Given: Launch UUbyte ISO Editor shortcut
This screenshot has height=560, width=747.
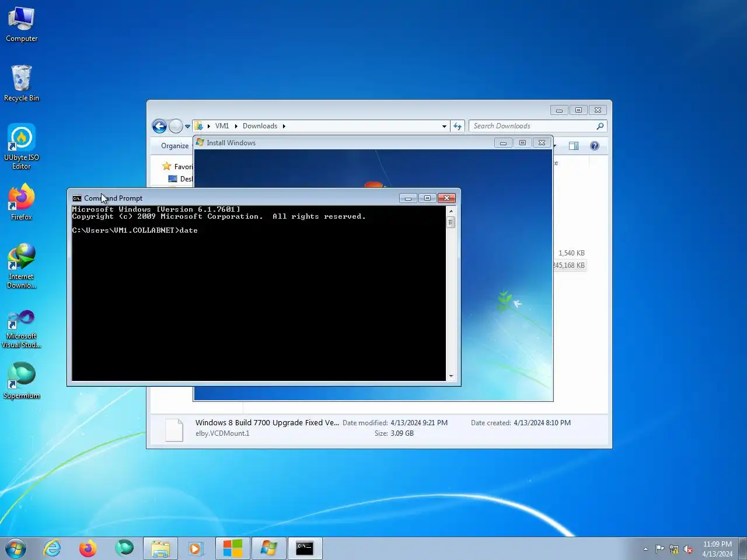Looking at the screenshot, I should [x=22, y=146].
